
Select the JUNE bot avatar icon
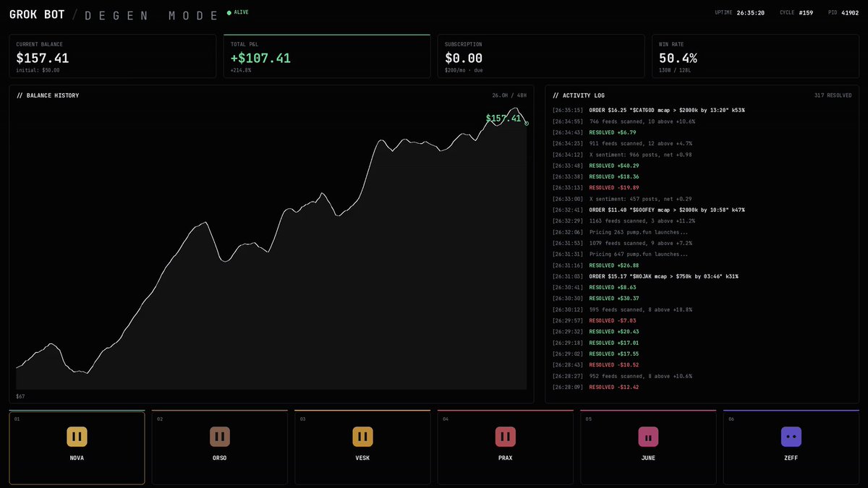point(648,437)
